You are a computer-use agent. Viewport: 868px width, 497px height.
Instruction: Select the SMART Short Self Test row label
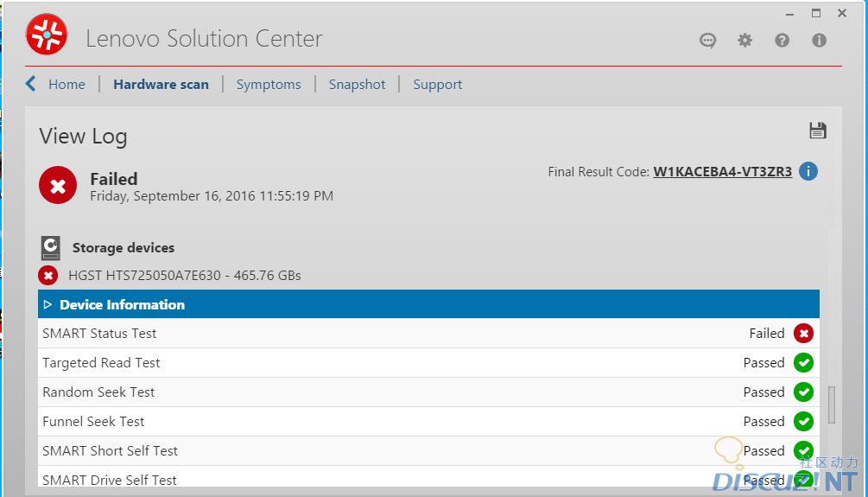pyautogui.click(x=110, y=450)
